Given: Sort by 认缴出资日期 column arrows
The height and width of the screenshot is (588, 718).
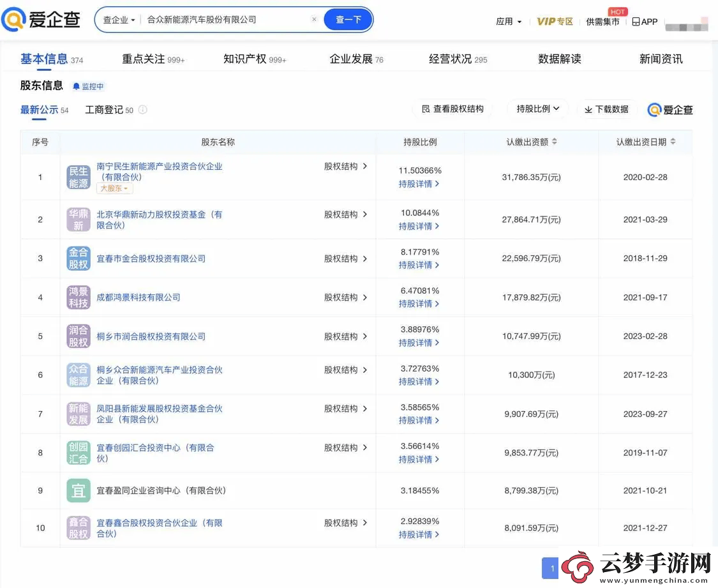Looking at the screenshot, I should pyautogui.click(x=673, y=142).
